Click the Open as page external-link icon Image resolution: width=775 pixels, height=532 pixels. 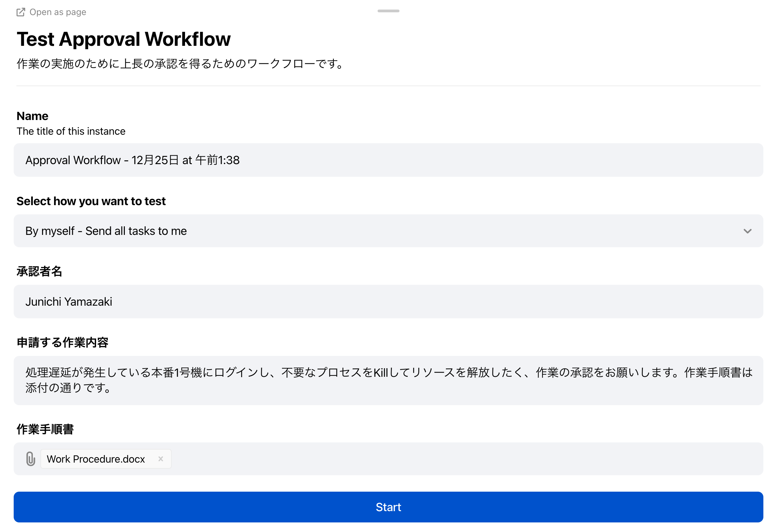(21, 12)
